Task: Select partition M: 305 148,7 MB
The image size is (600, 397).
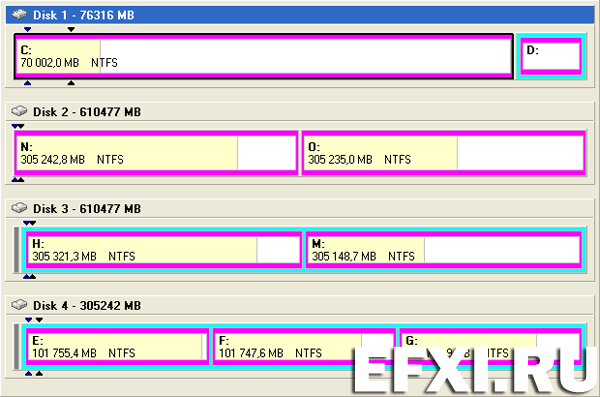Action: tap(444, 250)
